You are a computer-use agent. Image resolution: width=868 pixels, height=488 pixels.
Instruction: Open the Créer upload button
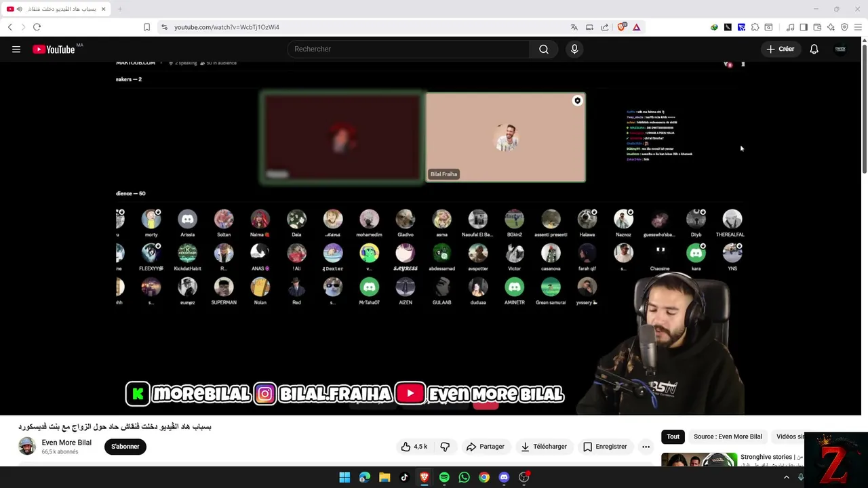click(x=781, y=49)
